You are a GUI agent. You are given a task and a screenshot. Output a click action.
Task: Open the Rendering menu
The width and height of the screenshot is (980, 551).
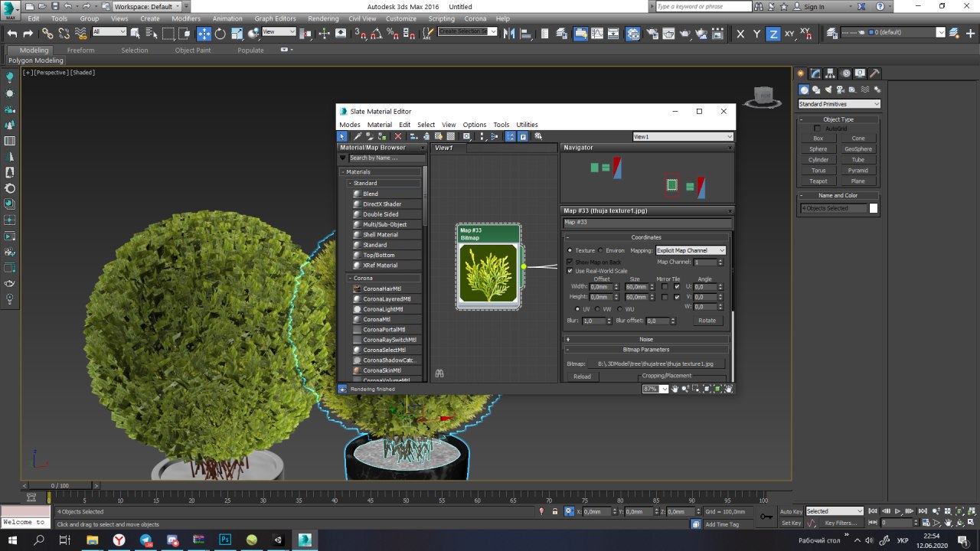coord(323,18)
